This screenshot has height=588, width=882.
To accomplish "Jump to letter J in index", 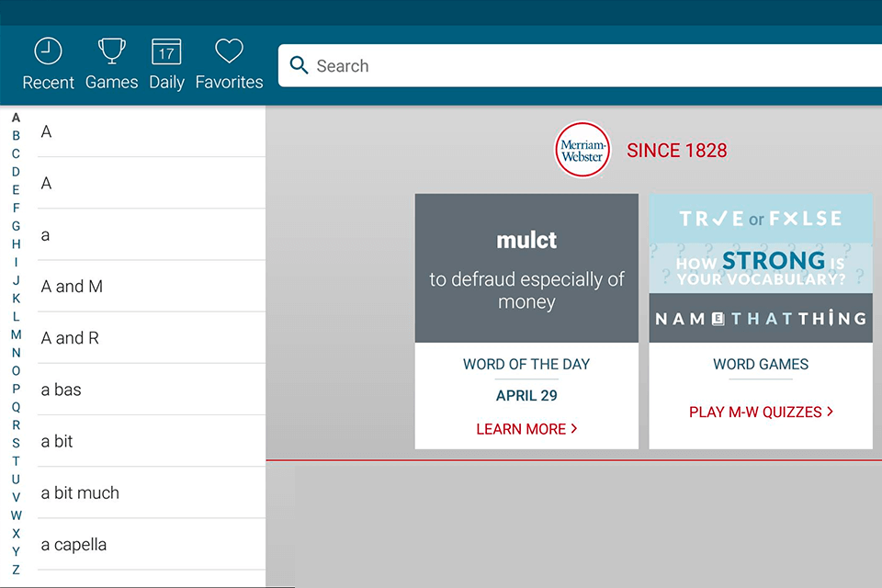I will click(x=16, y=280).
